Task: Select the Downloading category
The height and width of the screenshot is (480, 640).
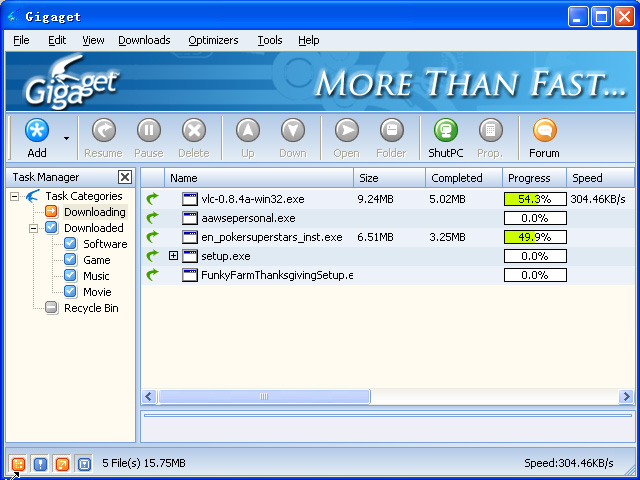Action: tap(95, 212)
